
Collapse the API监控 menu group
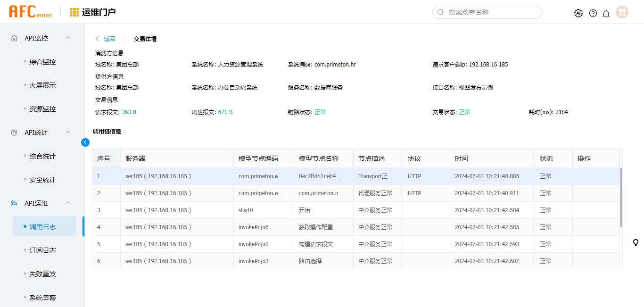tap(67, 38)
